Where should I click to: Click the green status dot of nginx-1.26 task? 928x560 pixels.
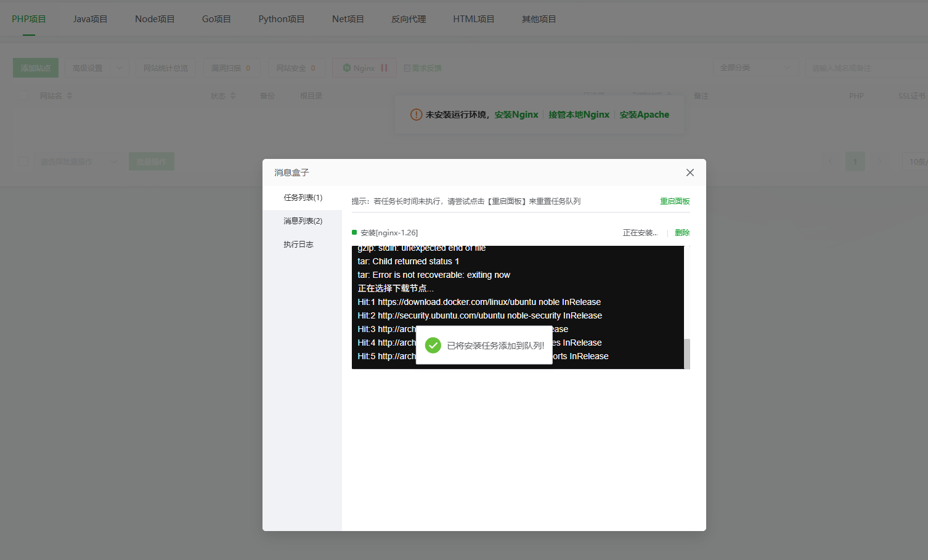[354, 232]
